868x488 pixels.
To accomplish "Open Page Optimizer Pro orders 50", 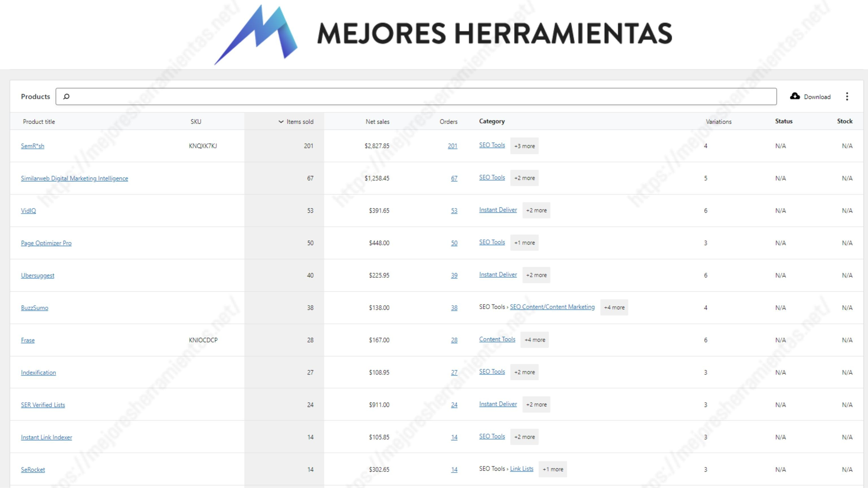I will pos(454,243).
